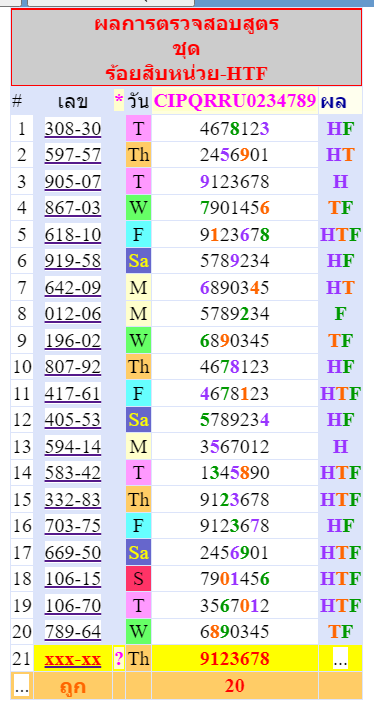
Task: Follow the 332-83 link
Action: [73, 499]
